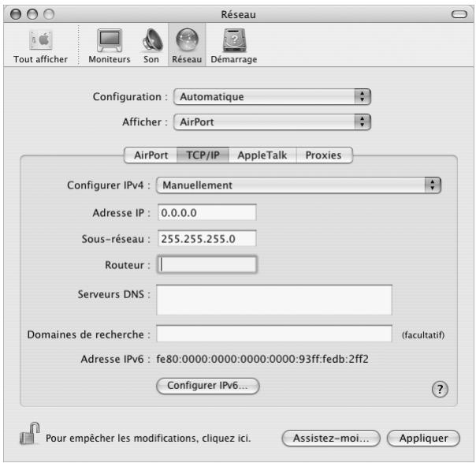Click the Configurer IPv6 button
The image size is (476, 463).
pyautogui.click(x=208, y=386)
